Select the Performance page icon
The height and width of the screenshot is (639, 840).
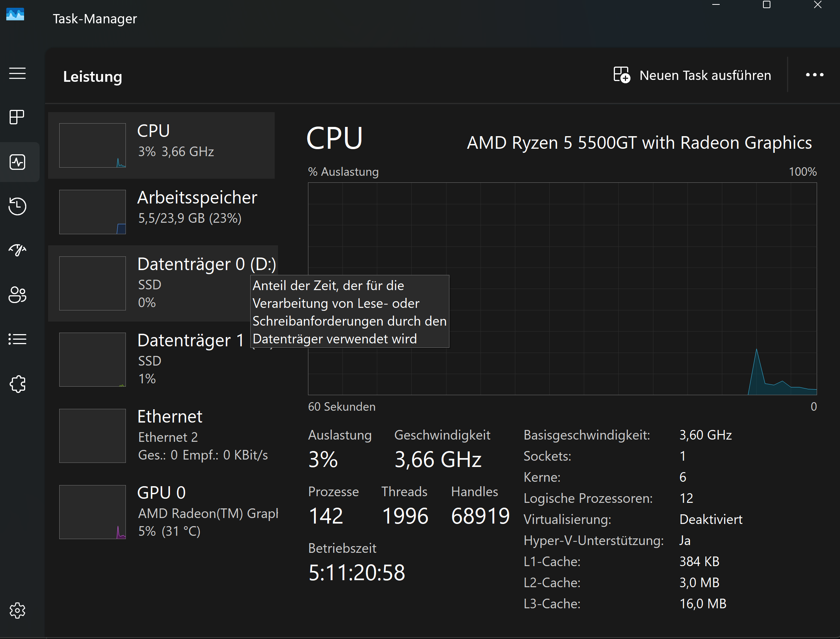pos(17,162)
